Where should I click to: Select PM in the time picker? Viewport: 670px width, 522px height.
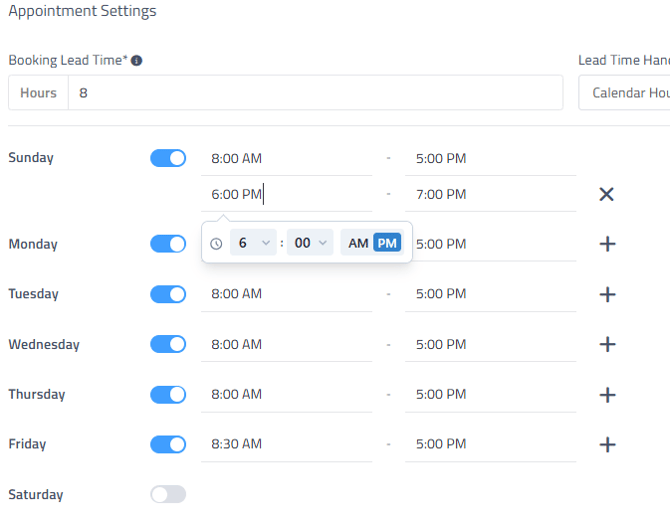[x=387, y=243]
